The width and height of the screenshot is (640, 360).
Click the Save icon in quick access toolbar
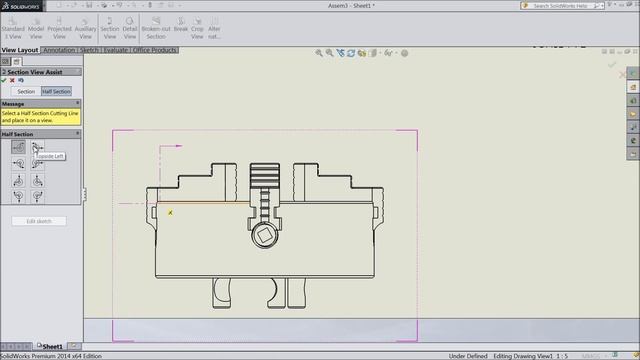coord(89,6)
